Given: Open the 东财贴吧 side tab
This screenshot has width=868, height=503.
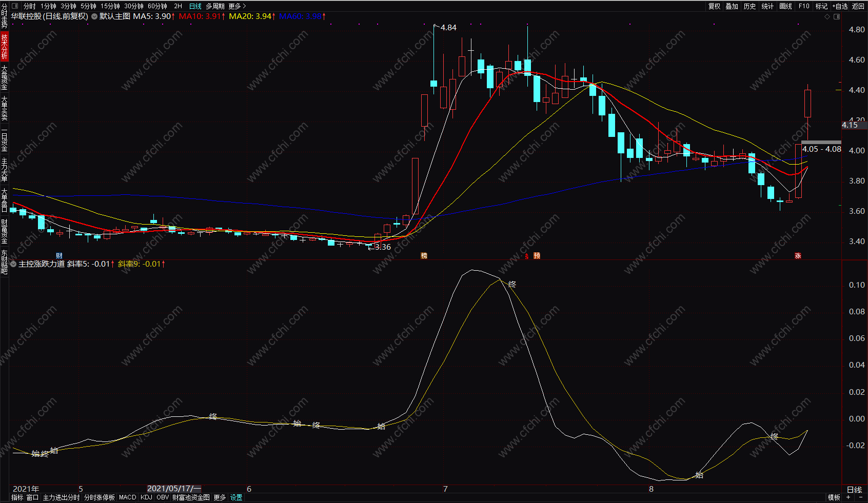Looking at the screenshot, I should [4, 262].
